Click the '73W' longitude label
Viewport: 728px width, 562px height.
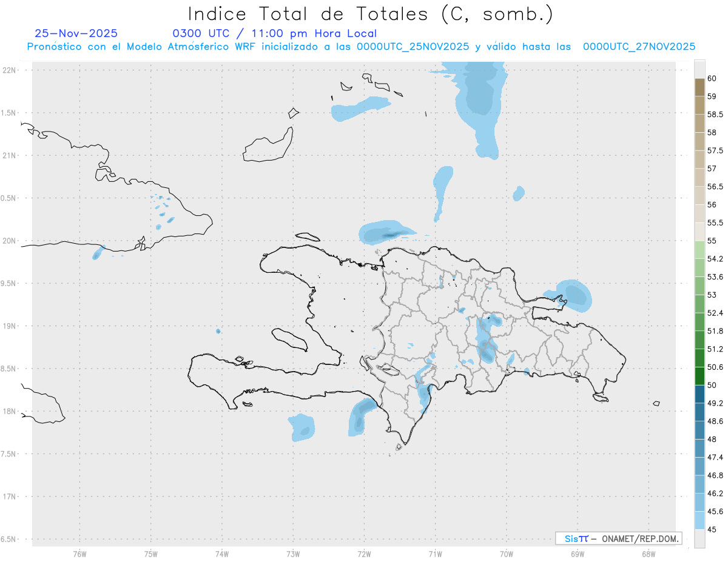(293, 554)
